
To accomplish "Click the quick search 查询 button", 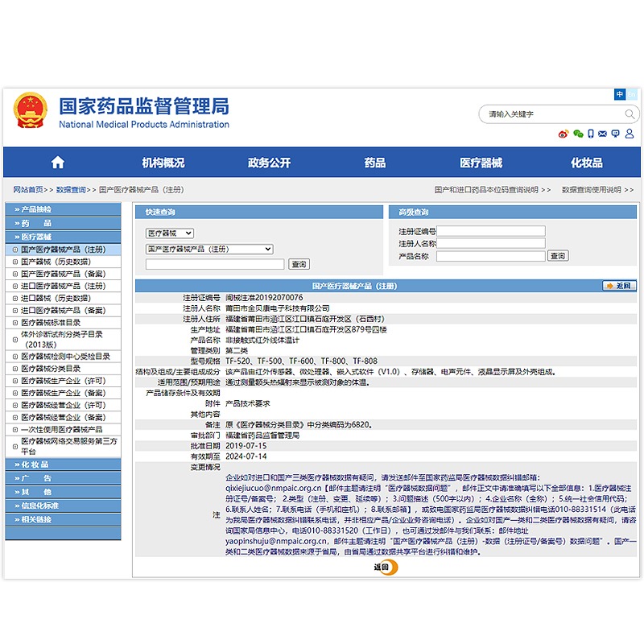I will tap(299, 264).
